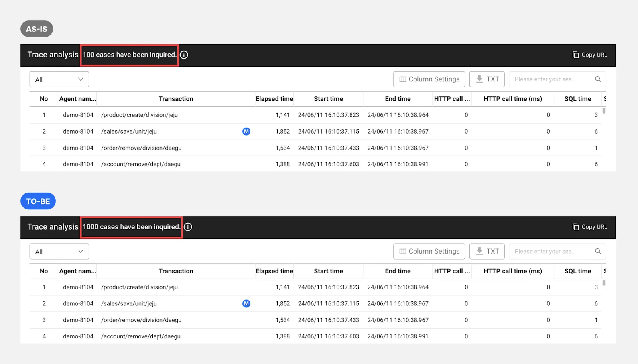
Task: Sort by Start time column in TO-BE table
Action: 328,271
